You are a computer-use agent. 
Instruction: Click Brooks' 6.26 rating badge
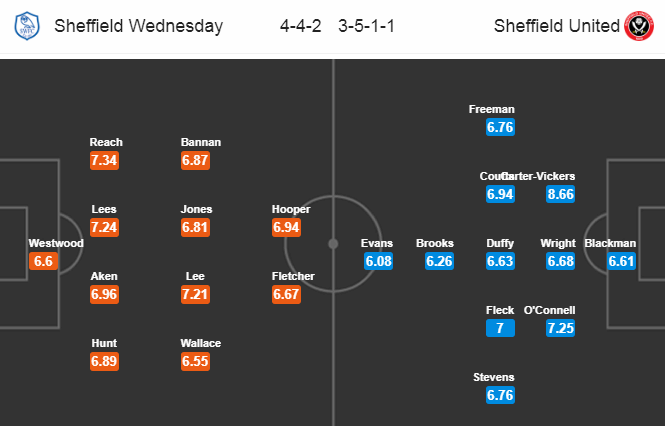pyautogui.click(x=439, y=261)
